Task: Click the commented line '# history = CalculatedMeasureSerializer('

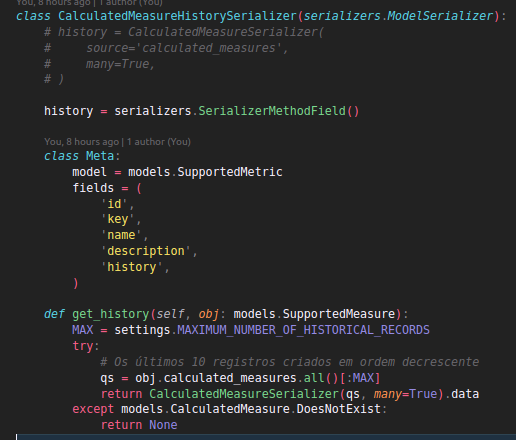Action: [184, 32]
